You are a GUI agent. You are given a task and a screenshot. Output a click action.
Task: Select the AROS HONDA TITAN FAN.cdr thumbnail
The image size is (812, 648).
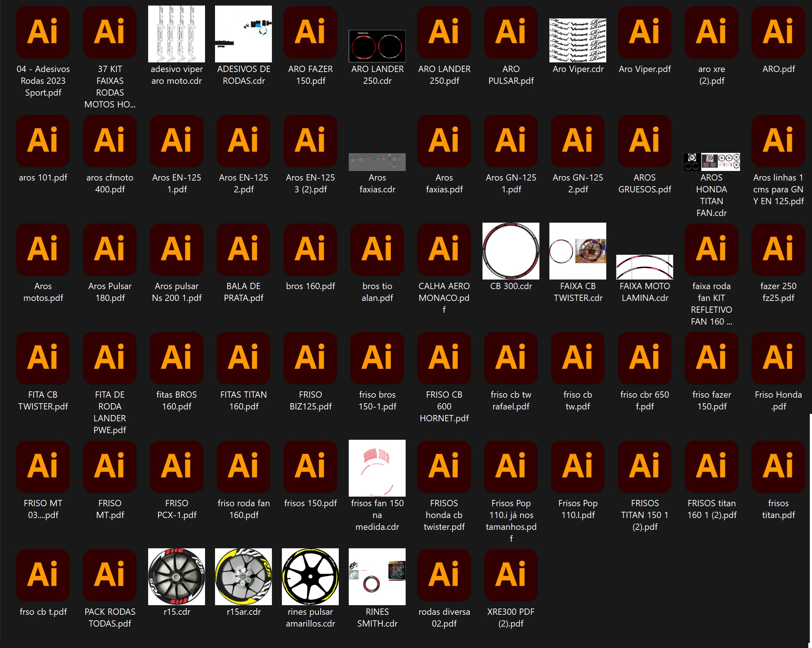point(712,162)
